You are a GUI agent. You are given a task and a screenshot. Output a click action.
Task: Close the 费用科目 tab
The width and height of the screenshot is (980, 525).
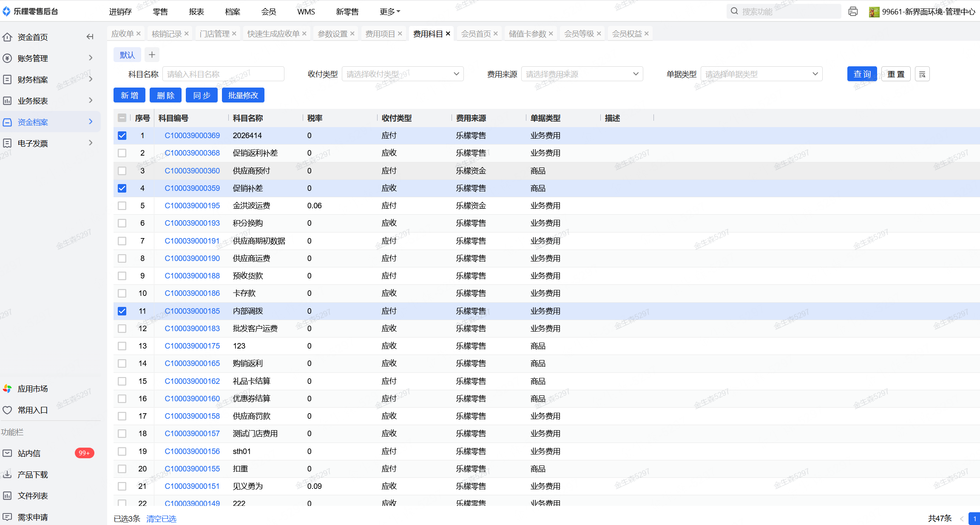pyautogui.click(x=448, y=34)
